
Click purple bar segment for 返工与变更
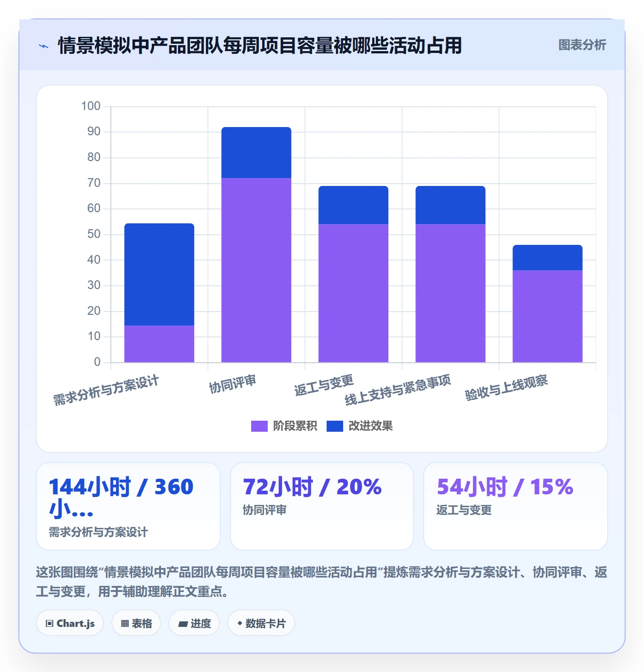pos(353,293)
